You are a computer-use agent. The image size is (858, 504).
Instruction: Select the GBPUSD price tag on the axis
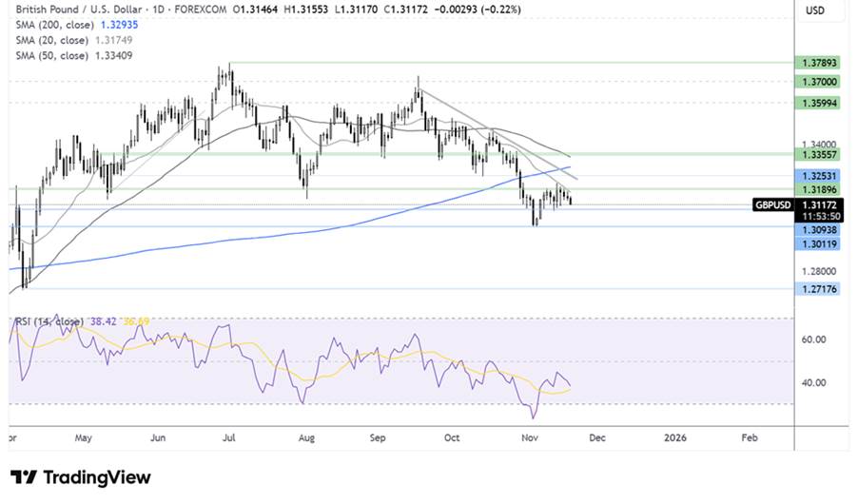[x=772, y=204]
